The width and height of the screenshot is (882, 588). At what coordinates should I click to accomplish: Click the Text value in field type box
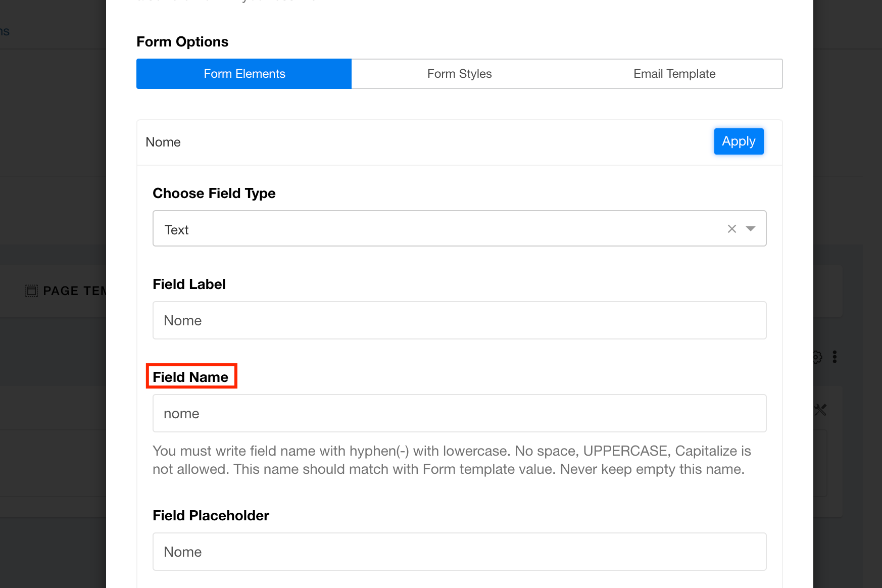click(x=176, y=230)
